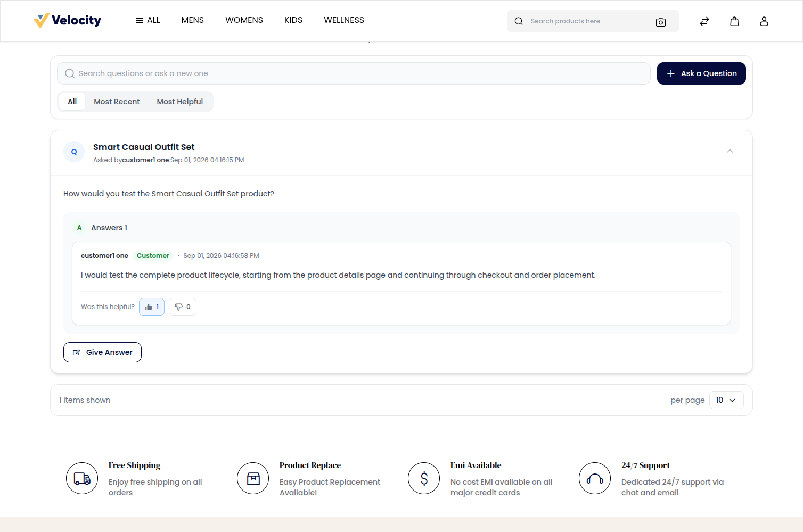803x532 pixels.
Task: Click the blue Q question badge
Action: click(74, 152)
